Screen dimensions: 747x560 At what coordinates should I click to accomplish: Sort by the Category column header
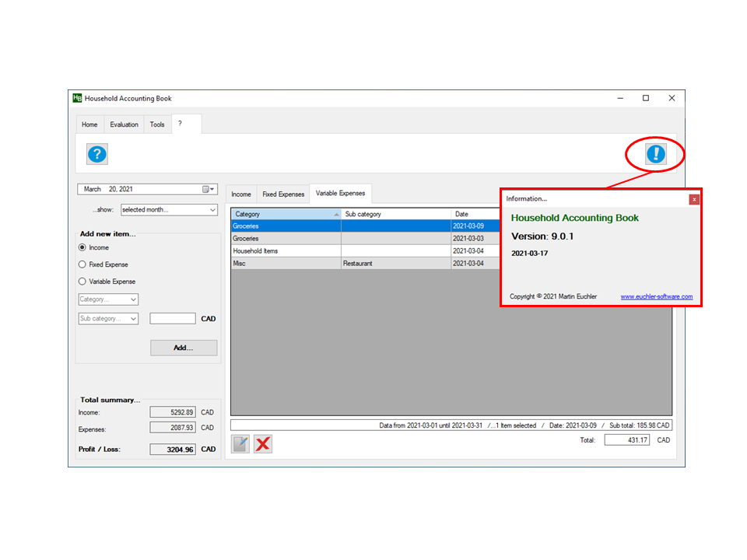pyautogui.click(x=285, y=214)
